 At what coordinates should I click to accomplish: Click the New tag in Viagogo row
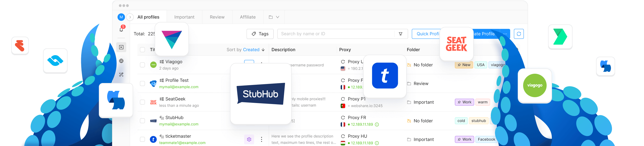point(464,65)
